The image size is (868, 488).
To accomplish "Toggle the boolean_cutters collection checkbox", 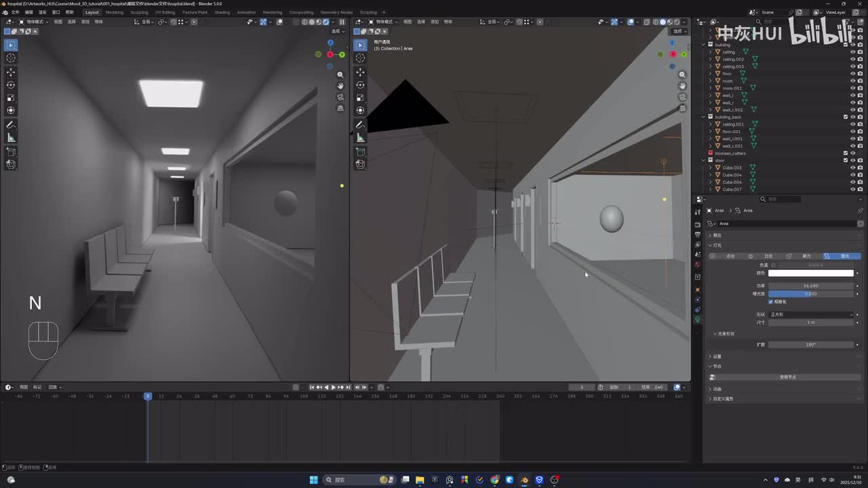I will point(846,153).
